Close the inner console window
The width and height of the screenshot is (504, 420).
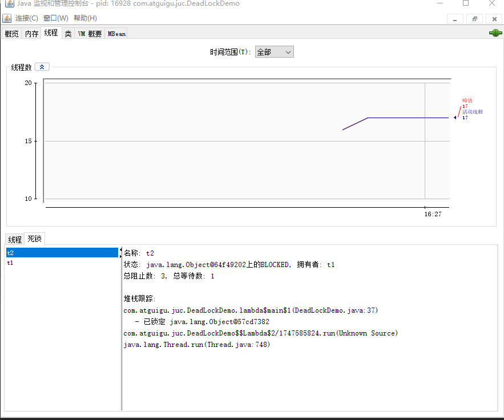point(494,19)
